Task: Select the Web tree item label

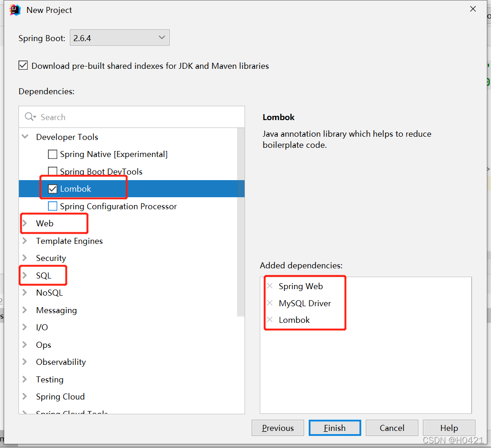Action: [x=44, y=224]
